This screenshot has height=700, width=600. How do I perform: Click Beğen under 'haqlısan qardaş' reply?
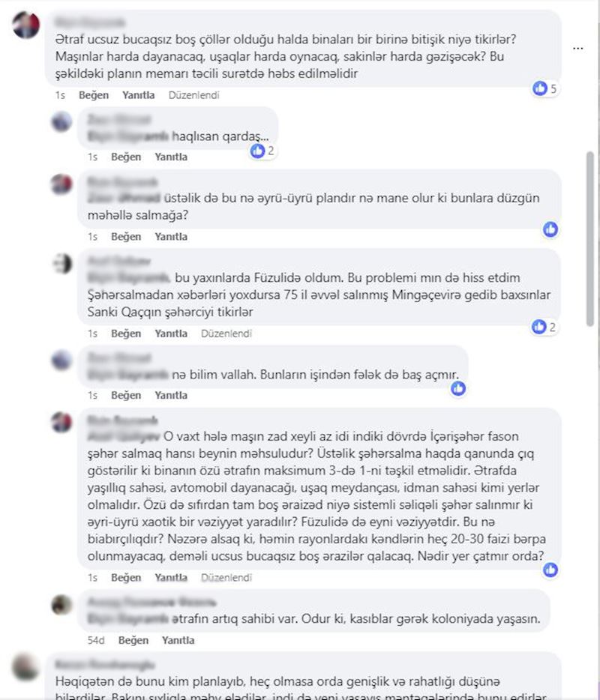126,157
